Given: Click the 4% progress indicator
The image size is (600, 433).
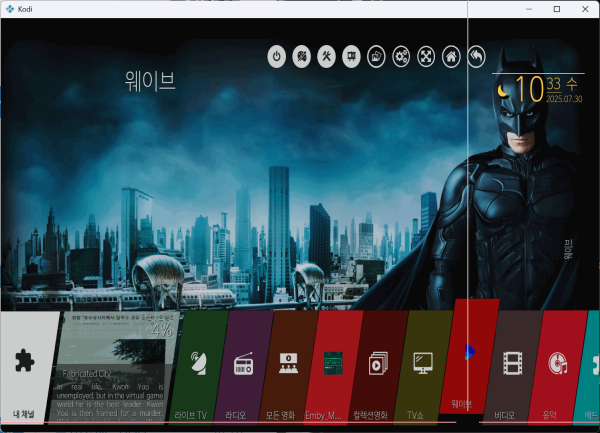Looking at the screenshot, I should (x=162, y=330).
